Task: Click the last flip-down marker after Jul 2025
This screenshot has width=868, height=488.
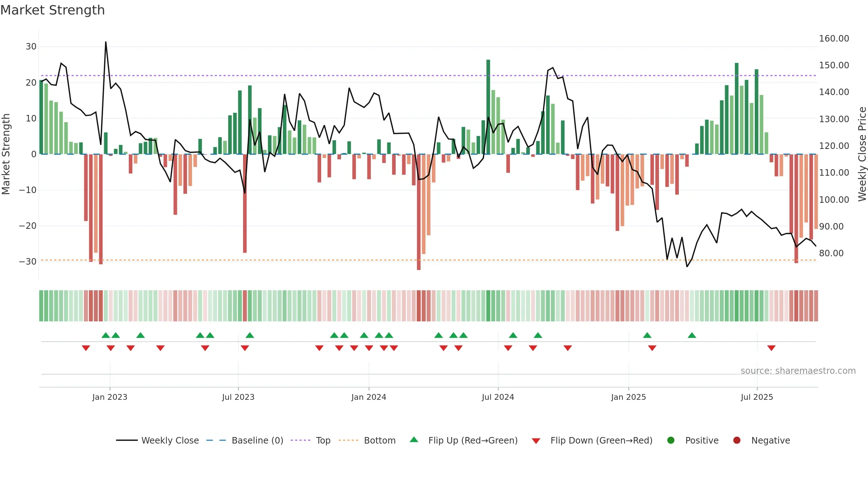Action: [771, 348]
